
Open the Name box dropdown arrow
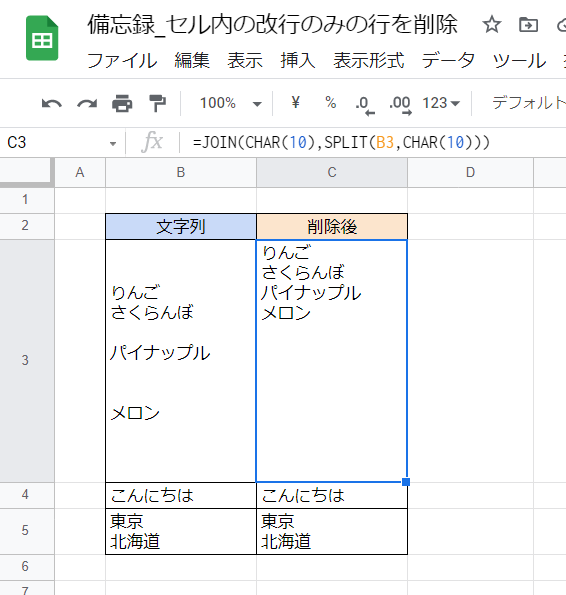click(113, 143)
